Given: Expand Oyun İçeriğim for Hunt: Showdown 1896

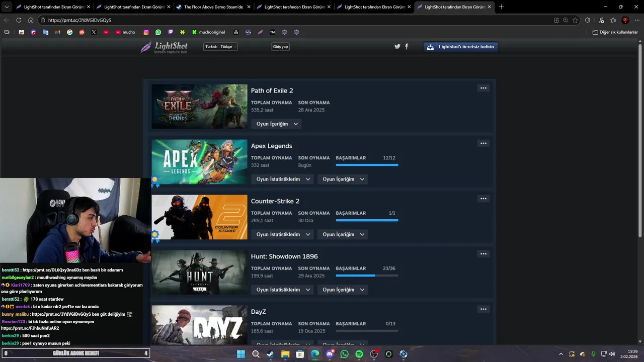Looking at the screenshot, I should [x=343, y=290].
